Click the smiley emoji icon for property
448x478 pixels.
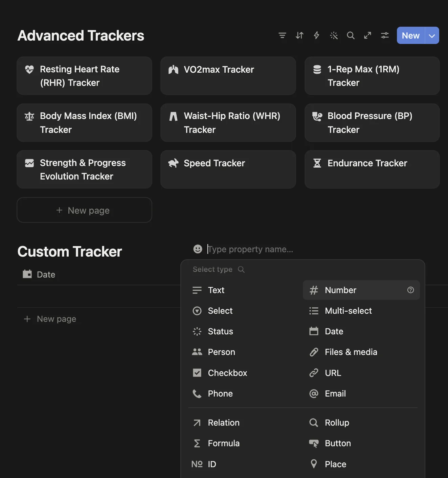point(198,249)
